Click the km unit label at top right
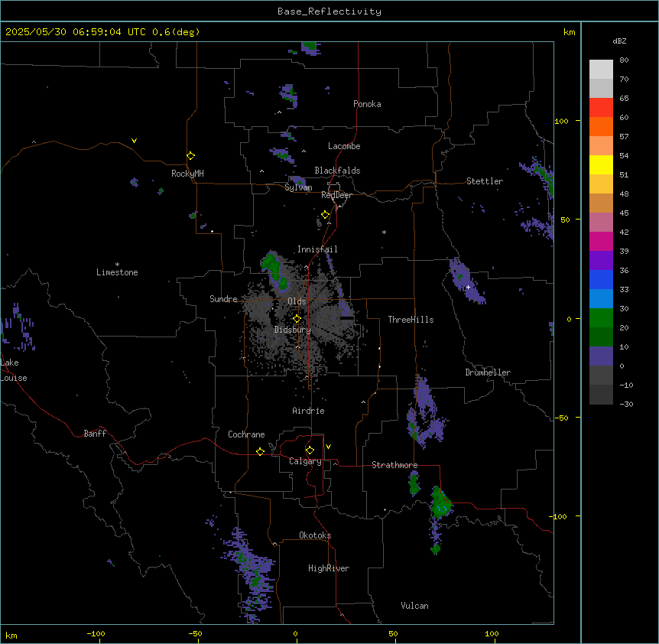659x644 pixels. pos(569,32)
